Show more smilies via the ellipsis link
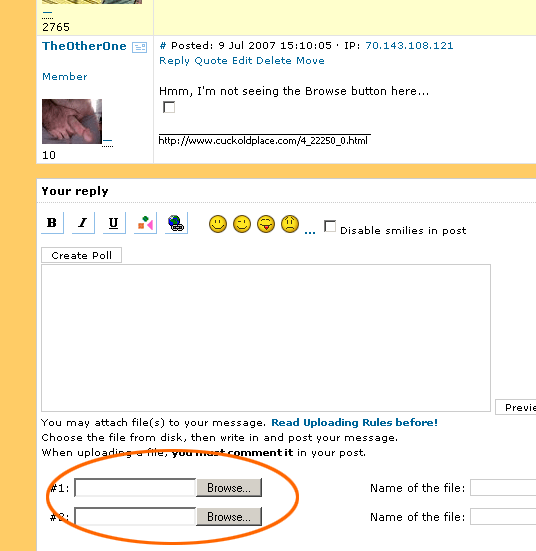536x551 pixels. [310, 231]
